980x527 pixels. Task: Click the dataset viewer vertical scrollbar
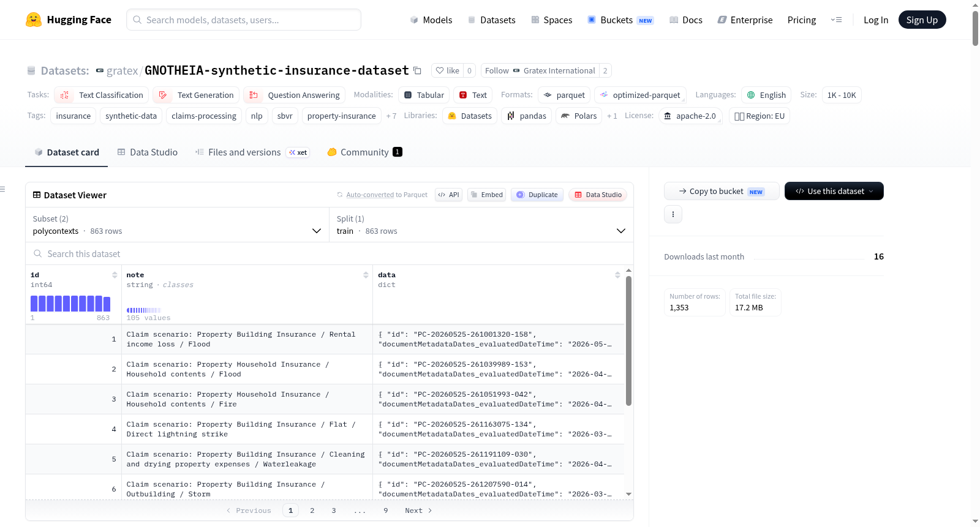pos(628,340)
